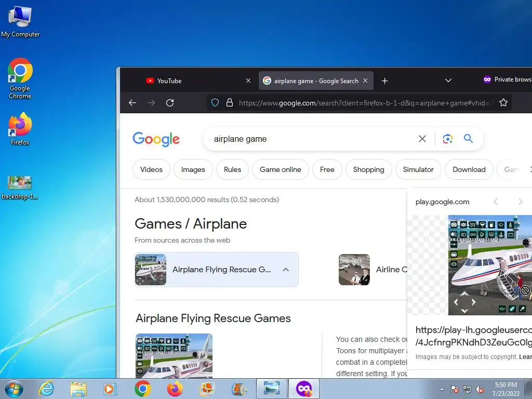Viewport: 532px width, 399px height.
Task: Open Action Center flag icon in tray
Action: (455, 390)
